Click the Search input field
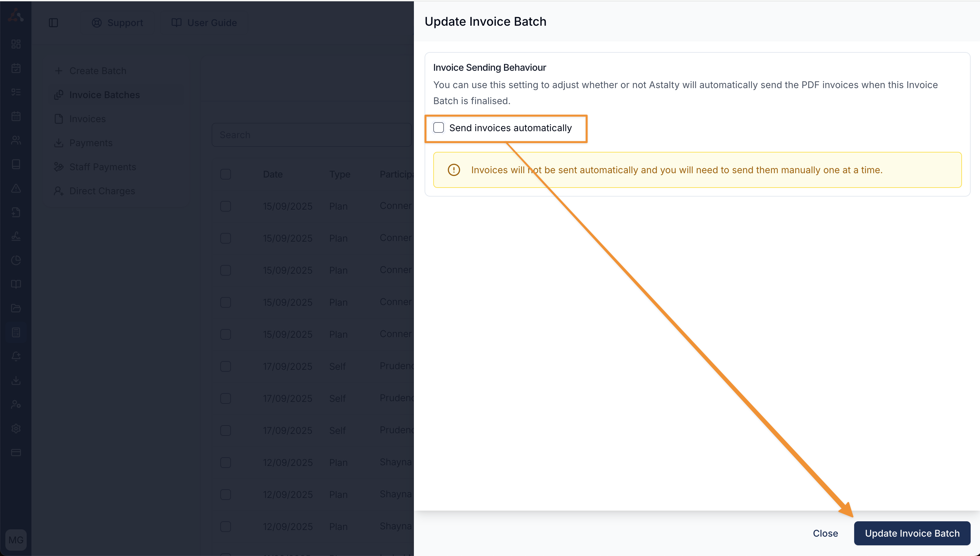 pos(311,135)
